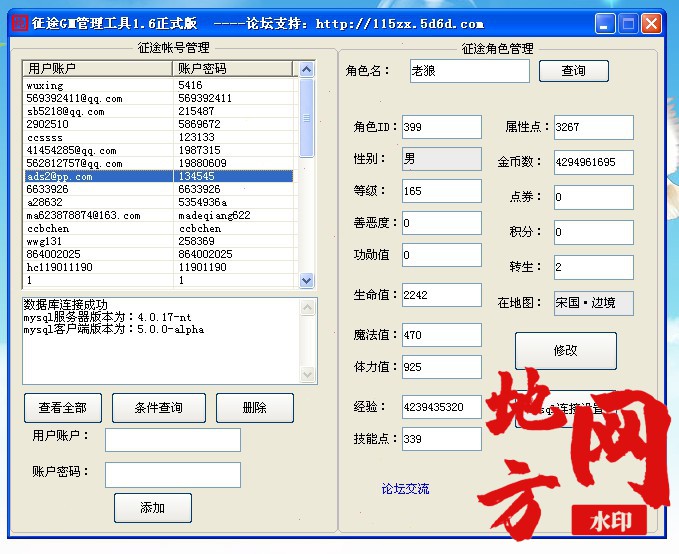Click the 账户密码 column header
The image size is (679, 554).
click(233, 68)
